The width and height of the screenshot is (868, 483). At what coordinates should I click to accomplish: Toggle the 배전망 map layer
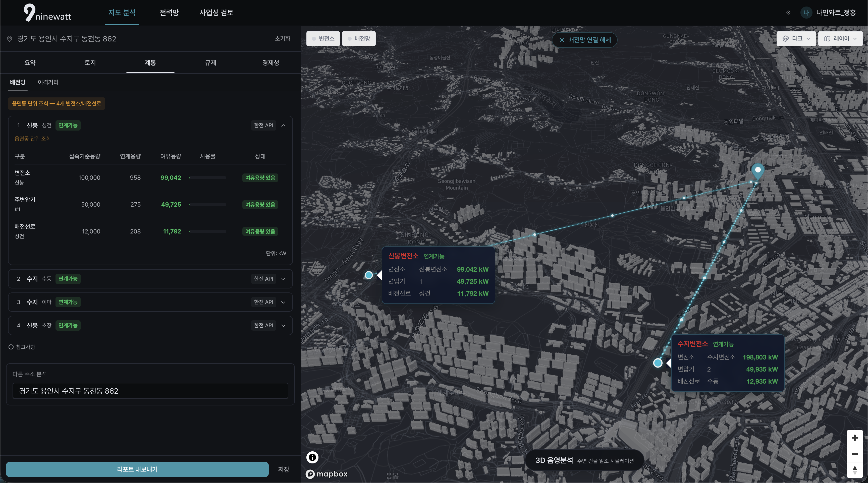click(x=359, y=38)
